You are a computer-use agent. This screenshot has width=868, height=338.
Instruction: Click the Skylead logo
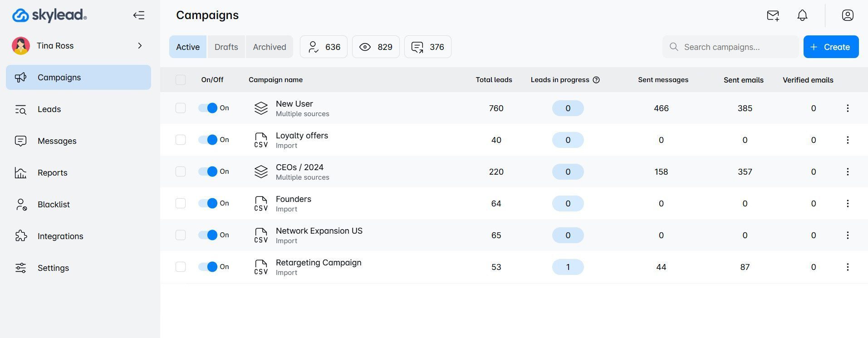click(x=49, y=15)
